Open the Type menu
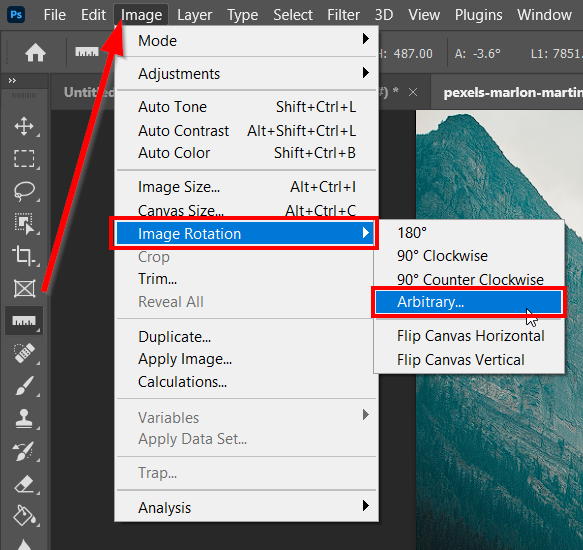The image size is (583, 550). pos(242,15)
